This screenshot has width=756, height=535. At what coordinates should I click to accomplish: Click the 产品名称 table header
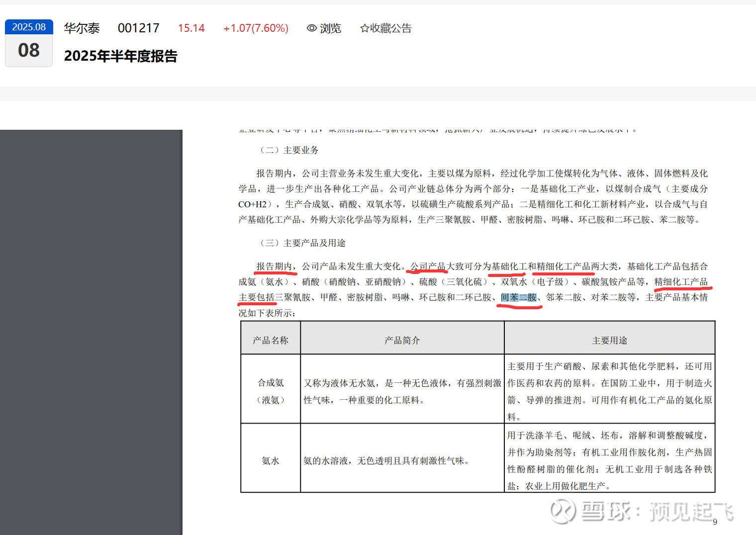pyautogui.click(x=270, y=340)
